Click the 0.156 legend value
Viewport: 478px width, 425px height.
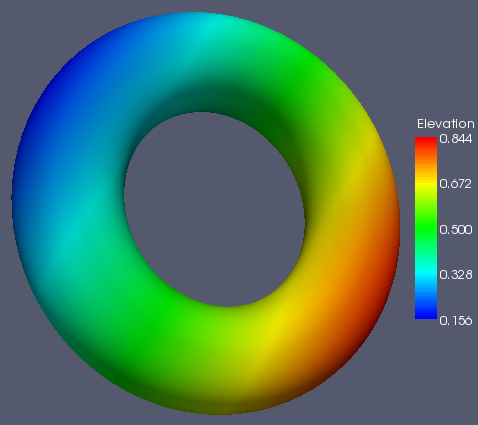(456, 320)
